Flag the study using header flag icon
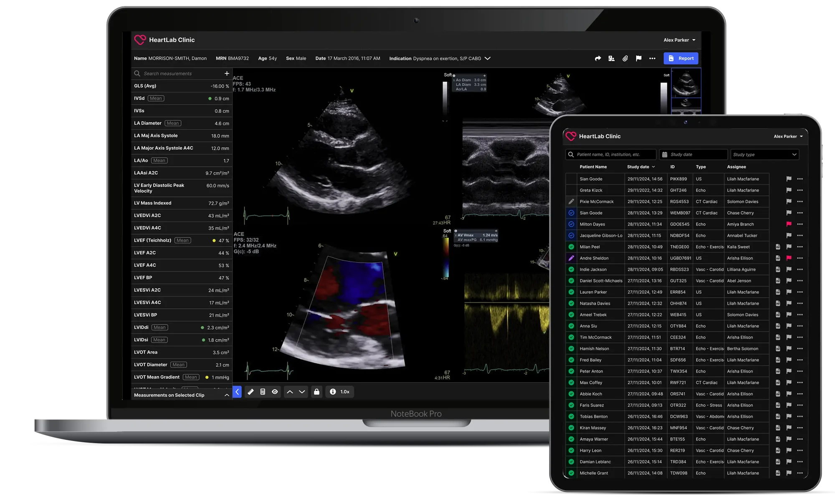The width and height of the screenshot is (835, 504). 638,58
